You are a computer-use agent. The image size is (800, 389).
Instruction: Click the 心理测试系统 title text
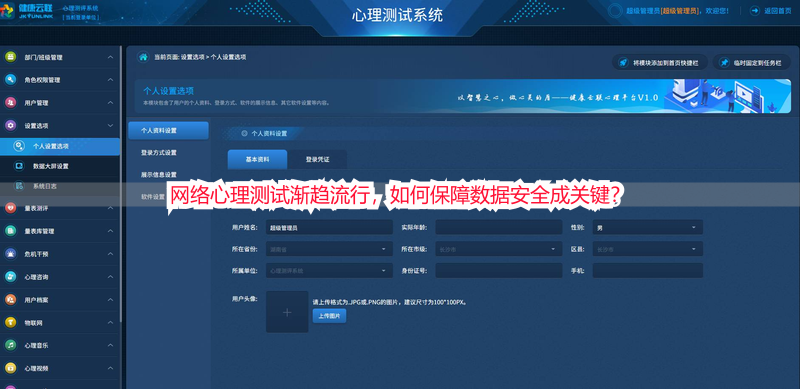[x=397, y=15]
